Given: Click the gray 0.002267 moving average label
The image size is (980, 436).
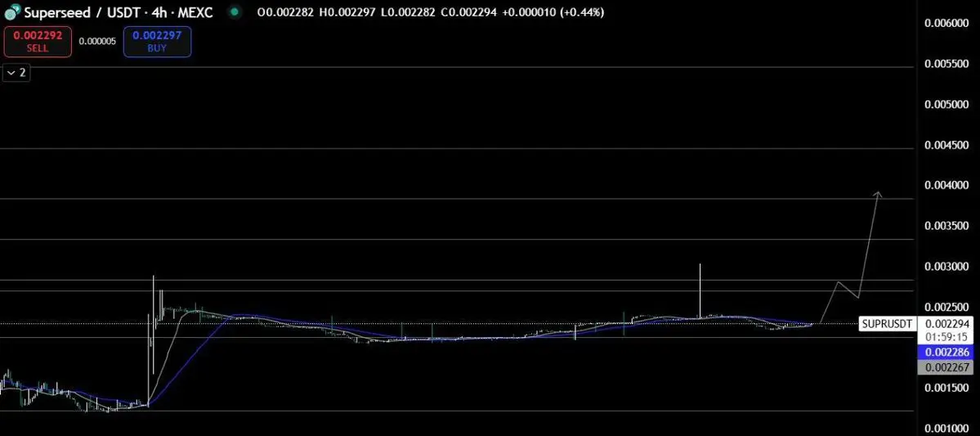Looking at the screenshot, I should point(946,367).
